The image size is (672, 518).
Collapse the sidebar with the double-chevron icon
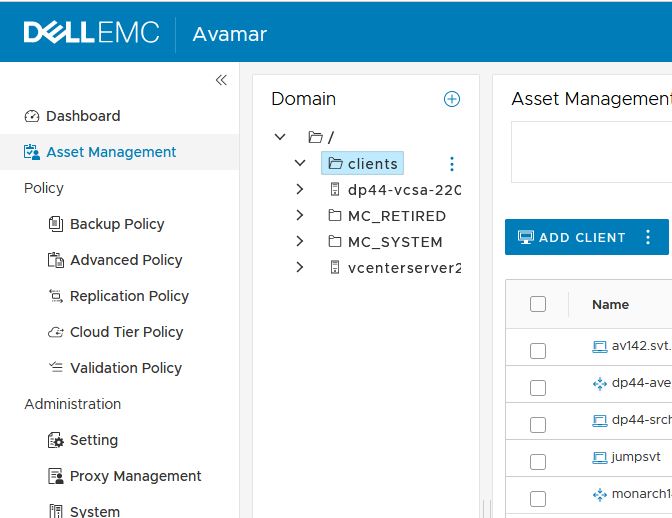pos(221,80)
